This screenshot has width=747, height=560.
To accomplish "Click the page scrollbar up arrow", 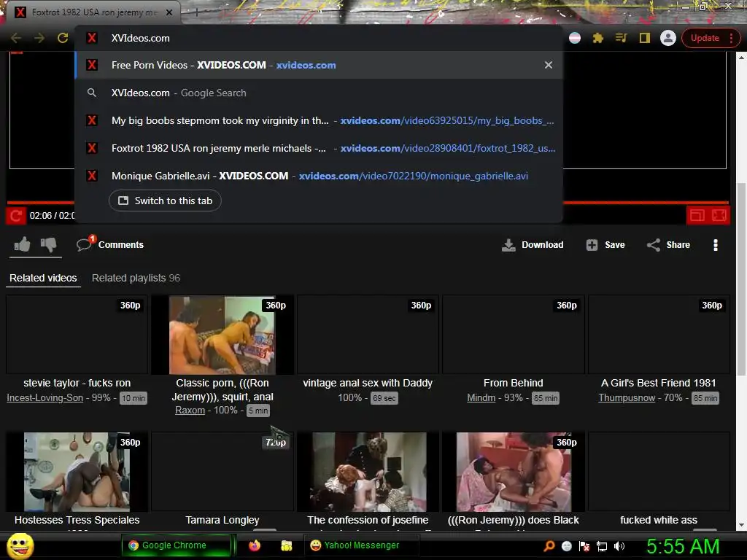I will pos(741,58).
